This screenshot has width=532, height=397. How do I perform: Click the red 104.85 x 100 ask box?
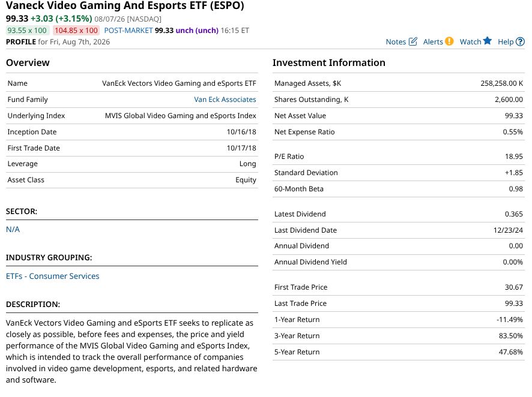pos(76,31)
